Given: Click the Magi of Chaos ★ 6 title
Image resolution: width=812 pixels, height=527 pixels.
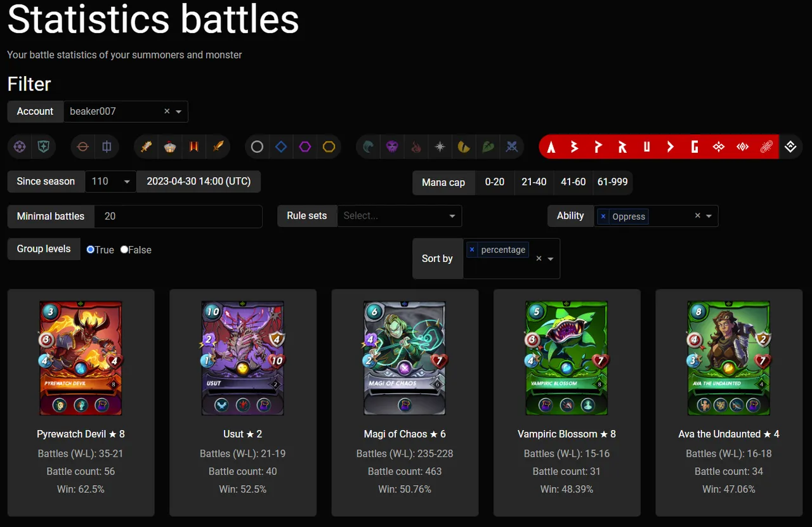Looking at the screenshot, I should coord(405,434).
